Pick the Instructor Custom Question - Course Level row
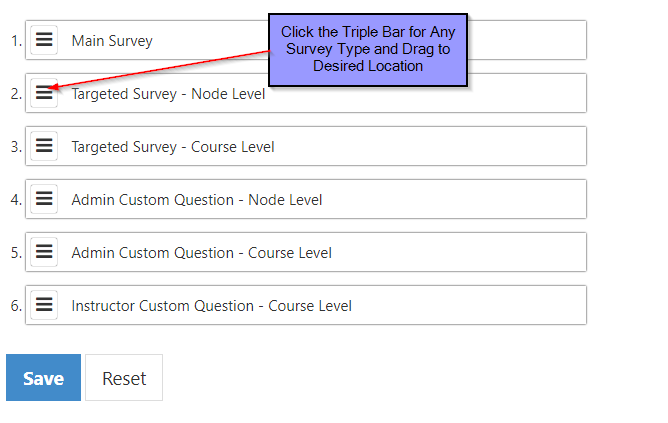668x423 pixels. pos(211,306)
